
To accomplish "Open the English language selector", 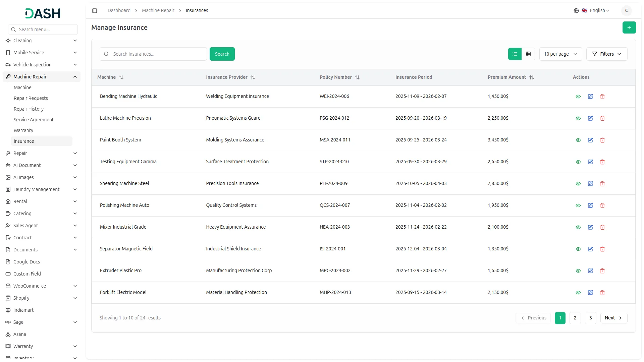I will 597,10.
